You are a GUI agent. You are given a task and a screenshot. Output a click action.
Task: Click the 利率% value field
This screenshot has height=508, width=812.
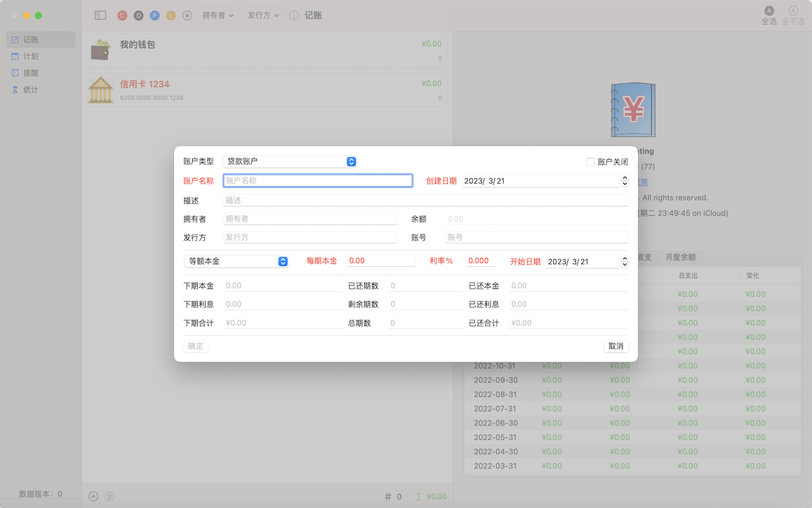click(x=481, y=261)
